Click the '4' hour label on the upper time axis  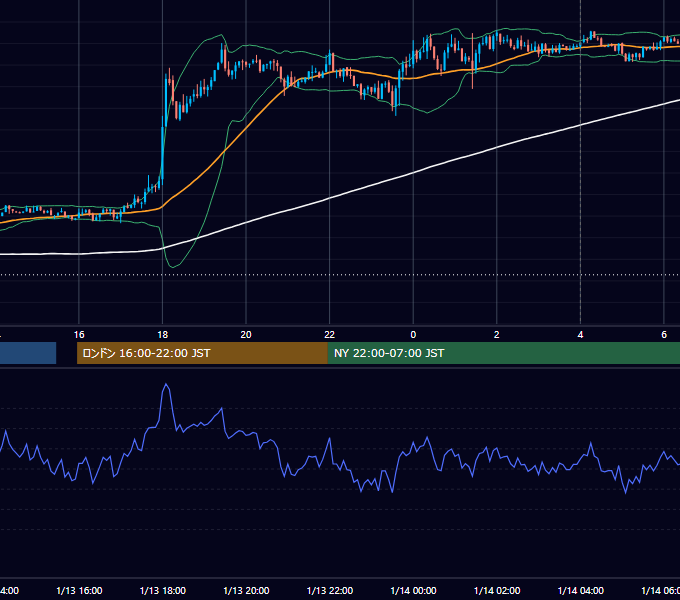(x=580, y=335)
